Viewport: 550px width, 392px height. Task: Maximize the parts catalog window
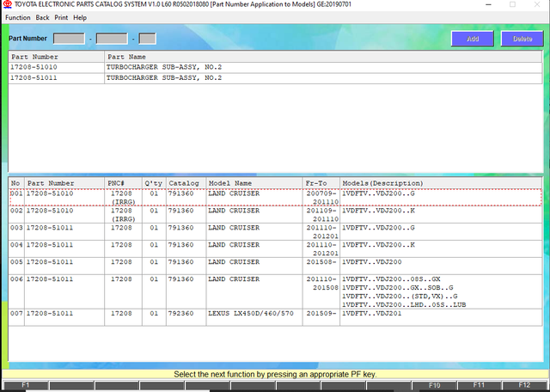pos(512,5)
